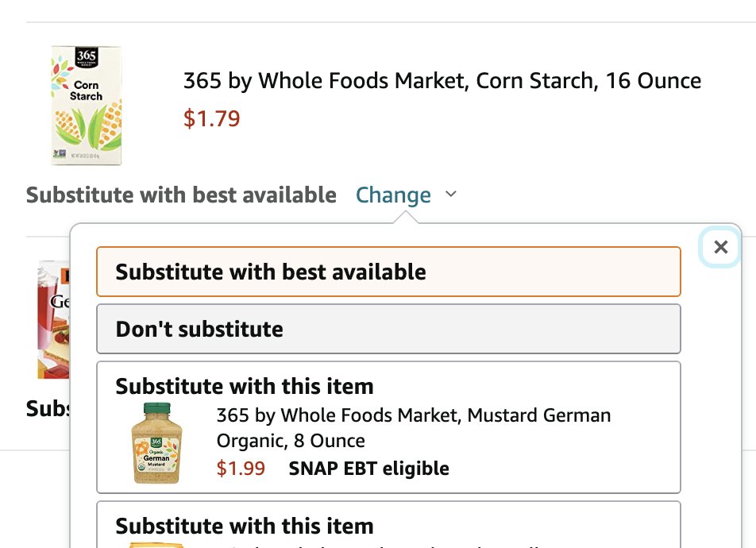
Task: Click the truncated "Subs" label under red product
Action: tap(47, 409)
